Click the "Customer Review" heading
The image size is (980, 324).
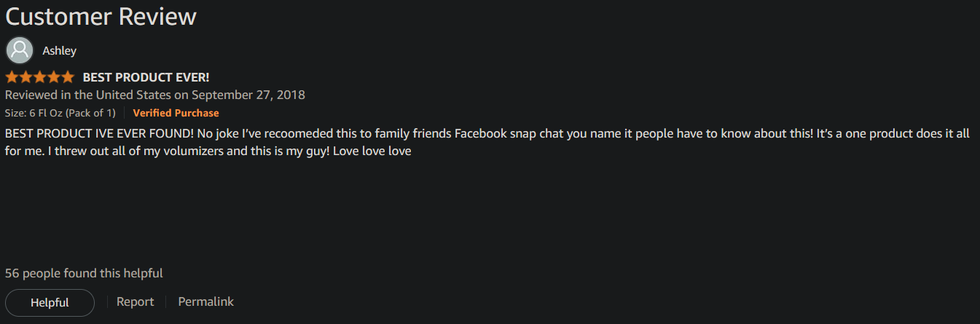[101, 17]
